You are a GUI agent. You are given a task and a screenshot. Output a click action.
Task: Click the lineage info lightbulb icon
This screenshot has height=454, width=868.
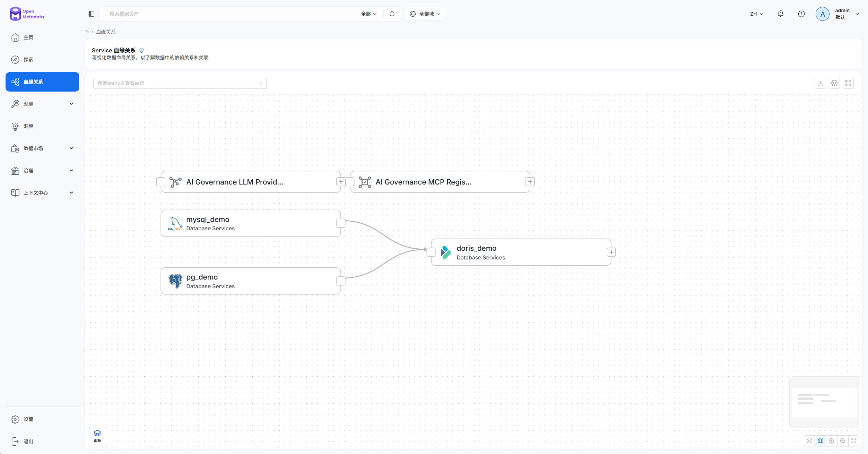tap(141, 50)
